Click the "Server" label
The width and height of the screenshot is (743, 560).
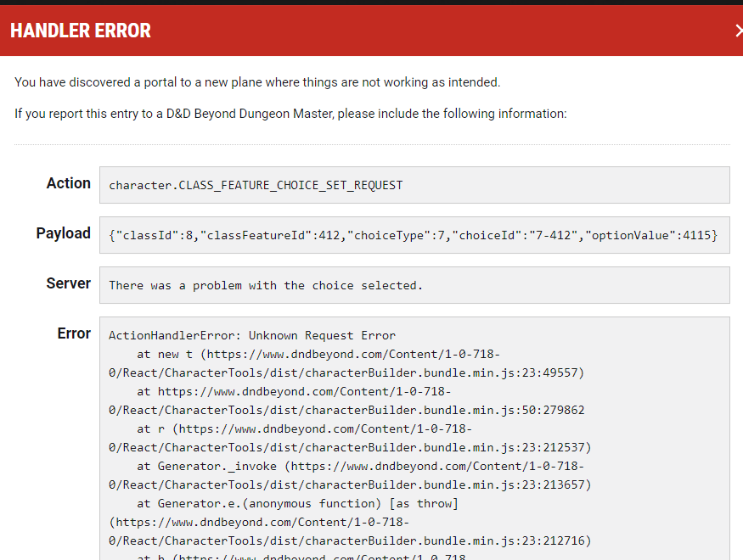pyautogui.click(x=68, y=283)
